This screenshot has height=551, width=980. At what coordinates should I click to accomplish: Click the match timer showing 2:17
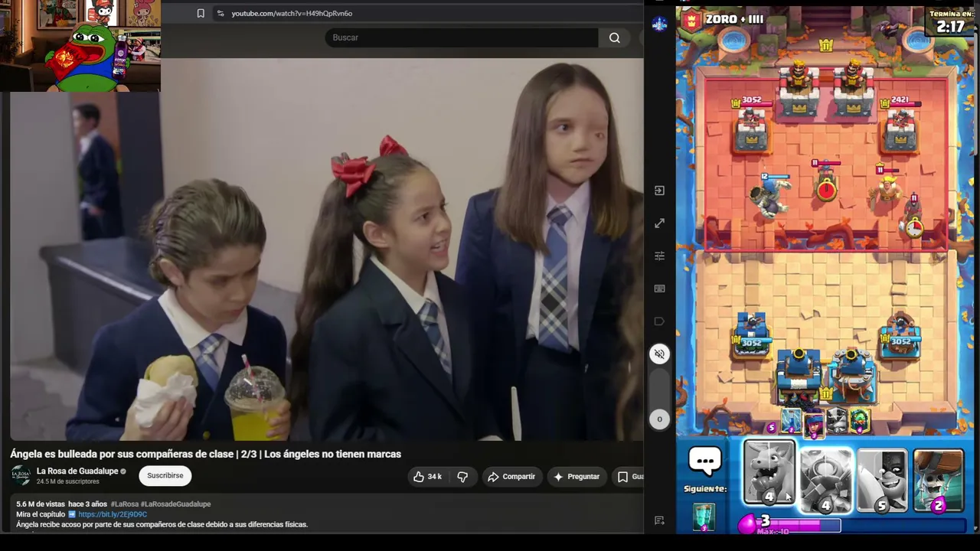(x=951, y=27)
